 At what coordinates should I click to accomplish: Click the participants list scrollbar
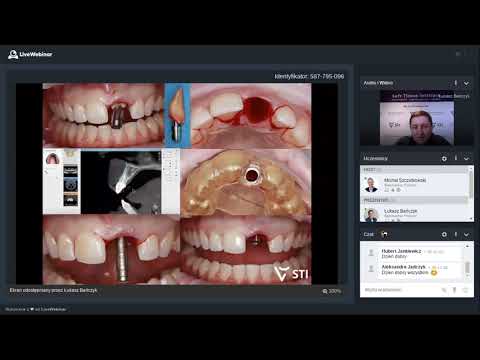[x=471, y=184]
